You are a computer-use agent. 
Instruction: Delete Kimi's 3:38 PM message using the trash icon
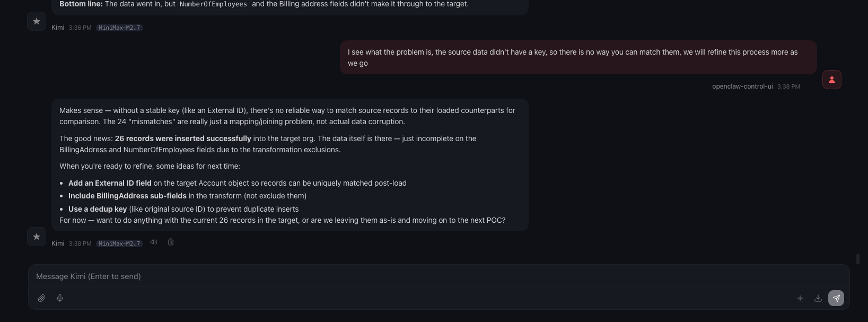[170, 242]
